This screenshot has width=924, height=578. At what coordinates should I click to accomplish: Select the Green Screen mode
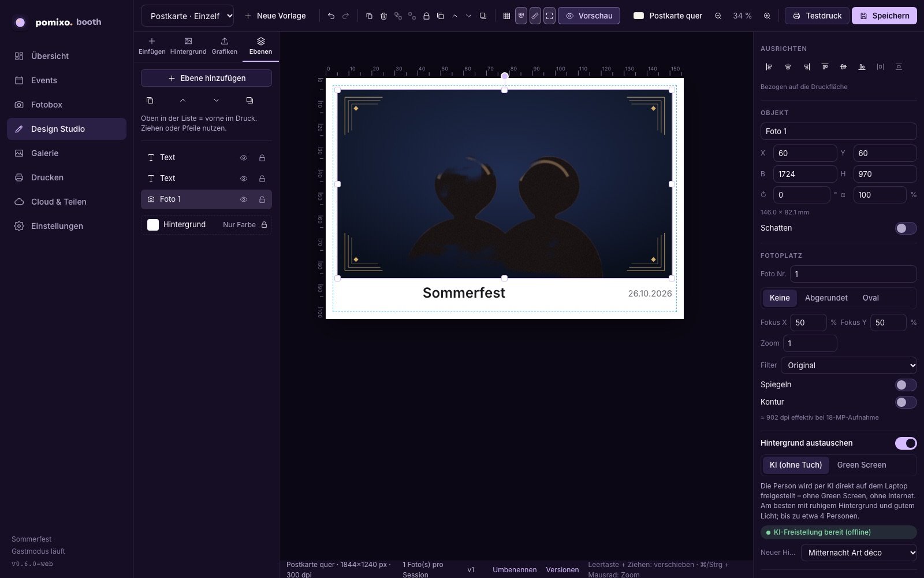[861, 465]
